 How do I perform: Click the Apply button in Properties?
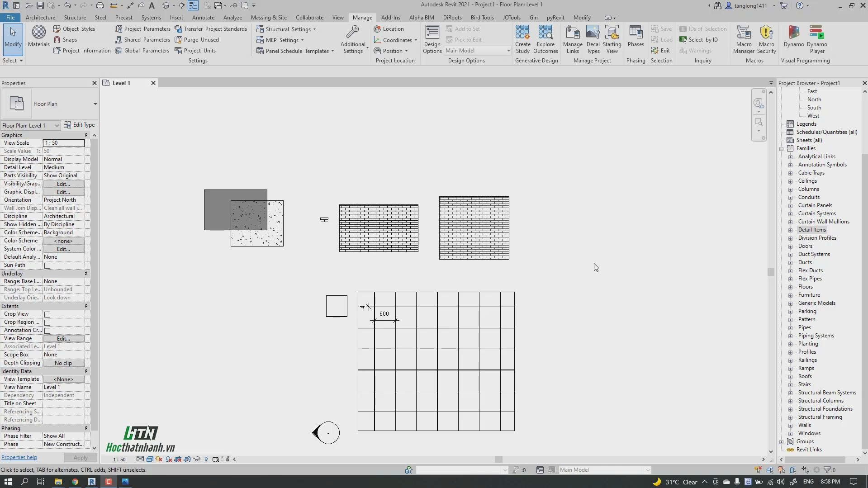81,457
